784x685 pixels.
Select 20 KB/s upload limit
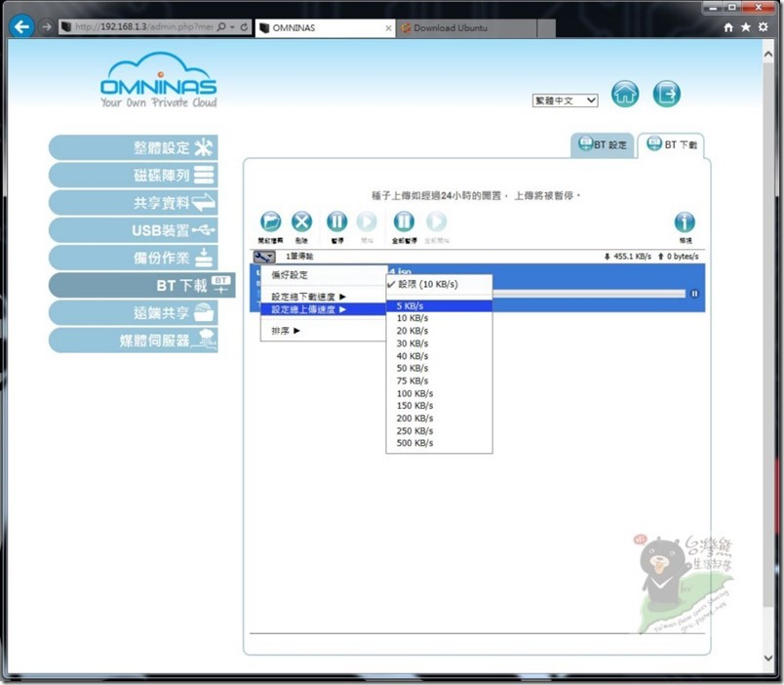click(x=439, y=331)
